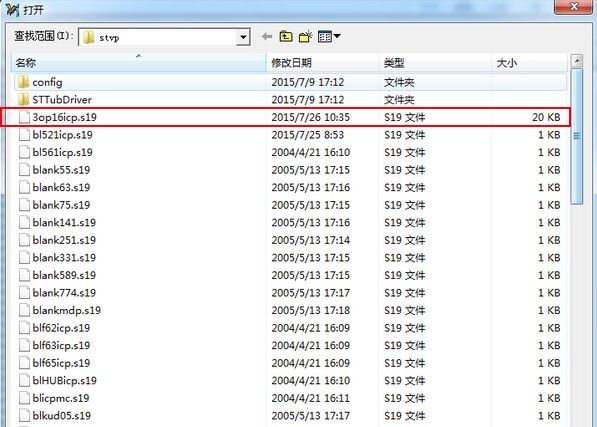Click the 20 KB size cell
This screenshot has width=597, height=427.
click(546, 117)
